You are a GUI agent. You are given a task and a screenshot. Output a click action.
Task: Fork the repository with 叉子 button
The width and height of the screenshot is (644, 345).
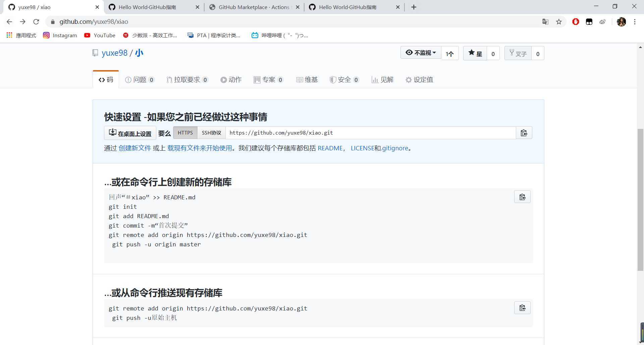[x=518, y=53]
